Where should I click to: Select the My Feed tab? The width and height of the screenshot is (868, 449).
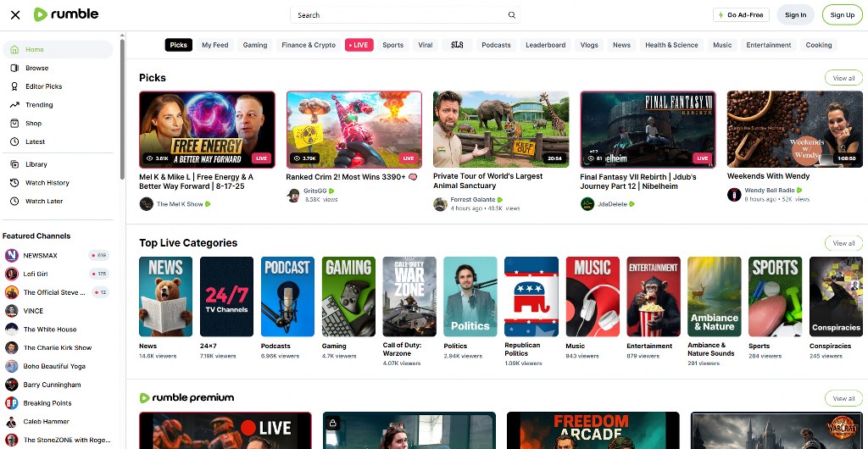tap(214, 45)
